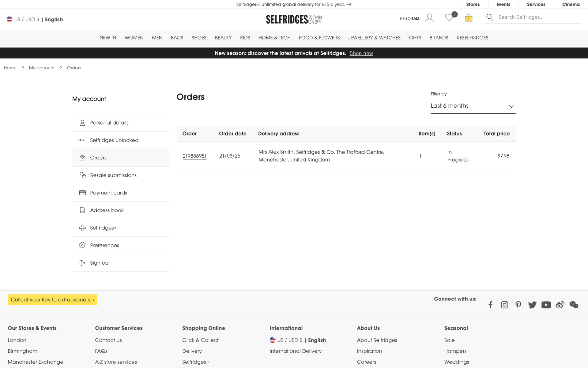Click the Preferences gear icon

pos(82,245)
